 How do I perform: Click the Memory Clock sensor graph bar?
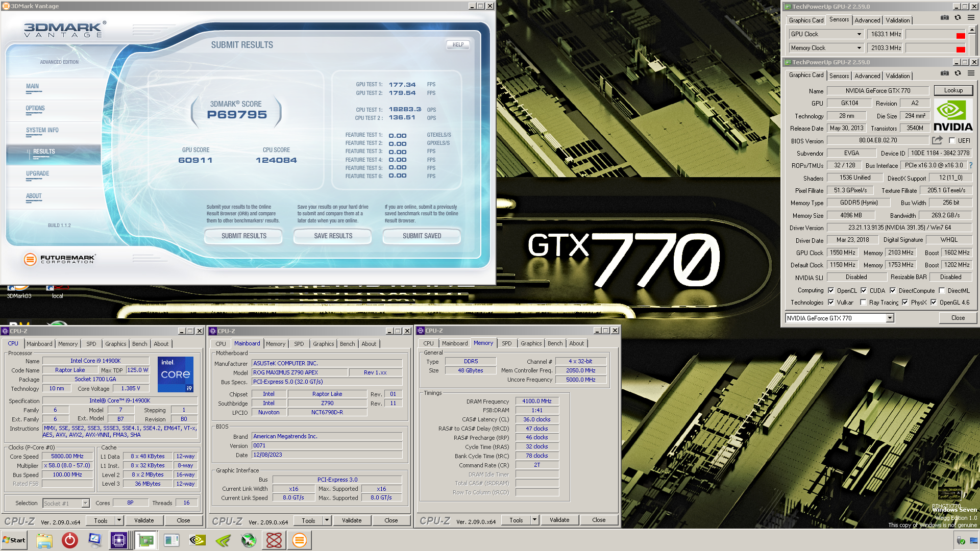point(936,48)
